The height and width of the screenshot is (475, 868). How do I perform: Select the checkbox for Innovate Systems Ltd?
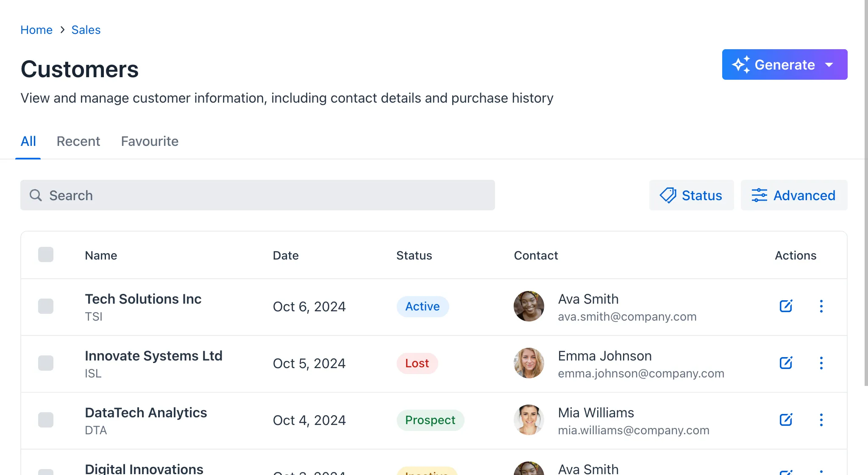click(45, 363)
